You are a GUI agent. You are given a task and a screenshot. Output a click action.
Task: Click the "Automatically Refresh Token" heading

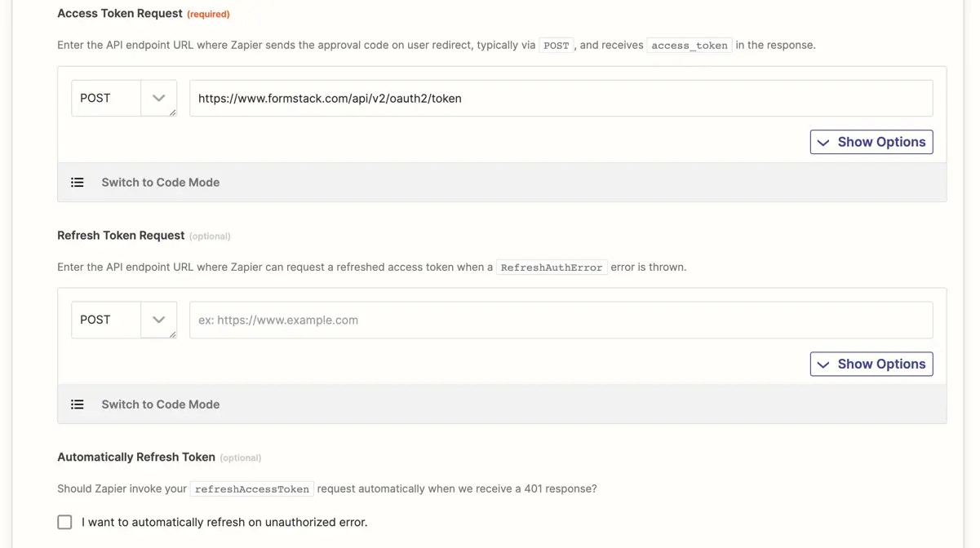point(136,457)
